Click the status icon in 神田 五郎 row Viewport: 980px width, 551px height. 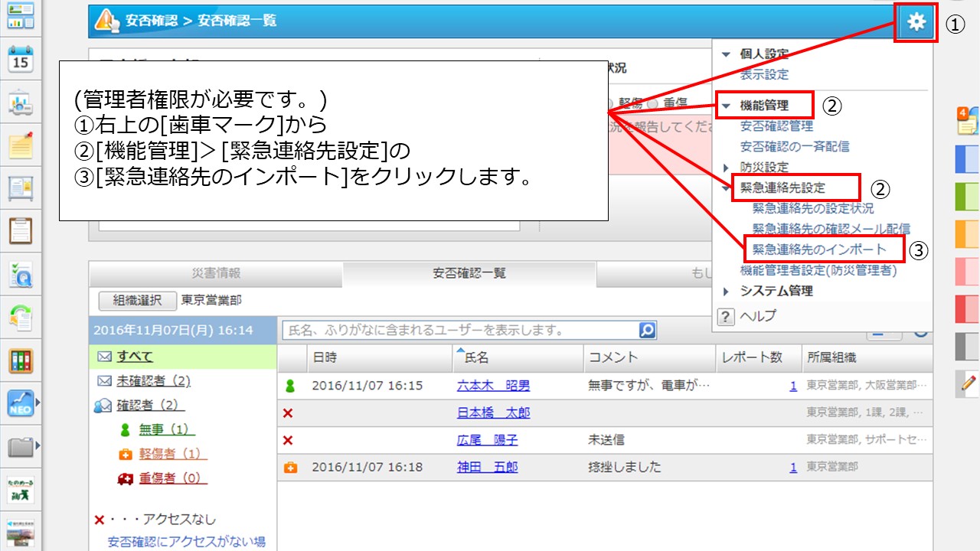(x=289, y=467)
